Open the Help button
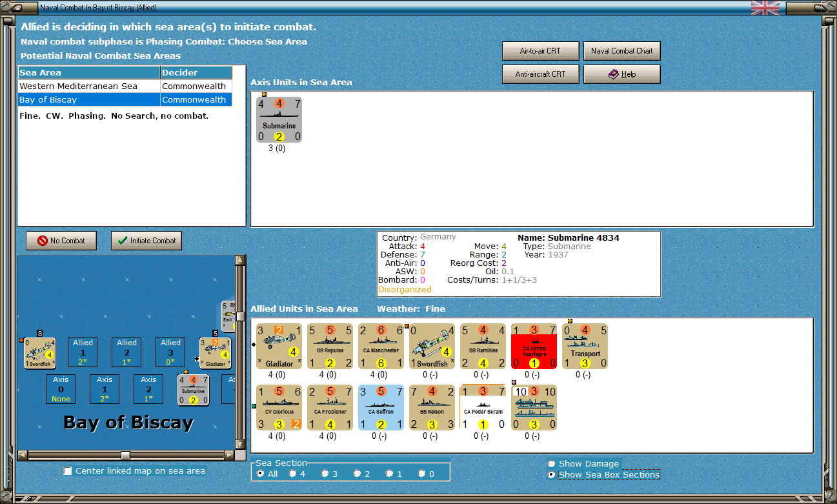Viewport: 837px width, 504px height. click(622, 74)
